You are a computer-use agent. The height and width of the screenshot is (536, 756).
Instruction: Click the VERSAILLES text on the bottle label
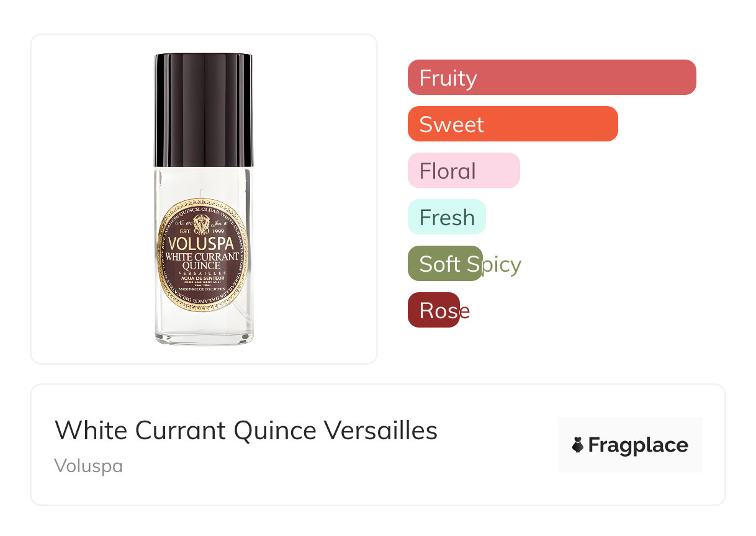[x=202, y=273]
